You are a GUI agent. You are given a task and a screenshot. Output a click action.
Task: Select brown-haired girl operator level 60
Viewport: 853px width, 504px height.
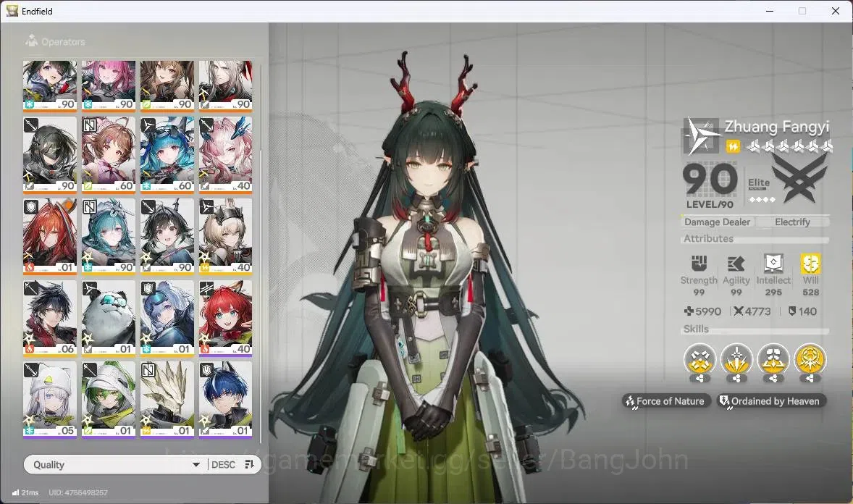click(x=109, y=154)
